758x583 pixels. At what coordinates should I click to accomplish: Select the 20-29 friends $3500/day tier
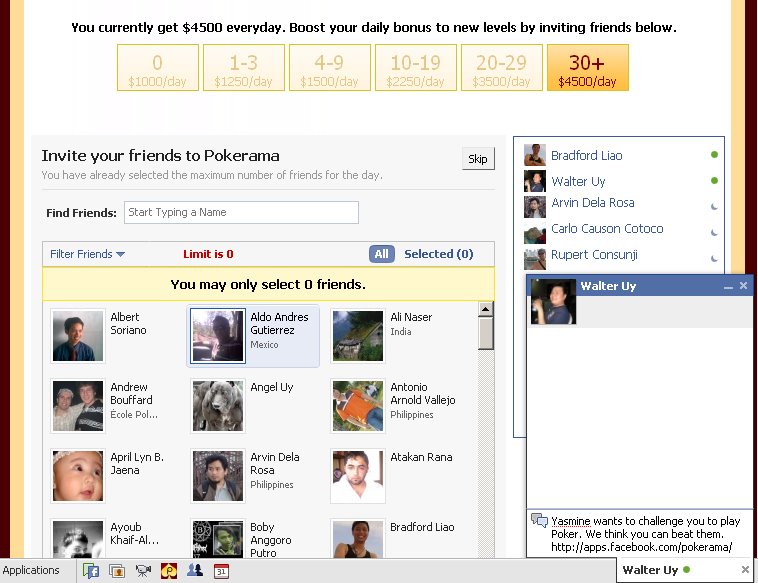pos(502,68)
